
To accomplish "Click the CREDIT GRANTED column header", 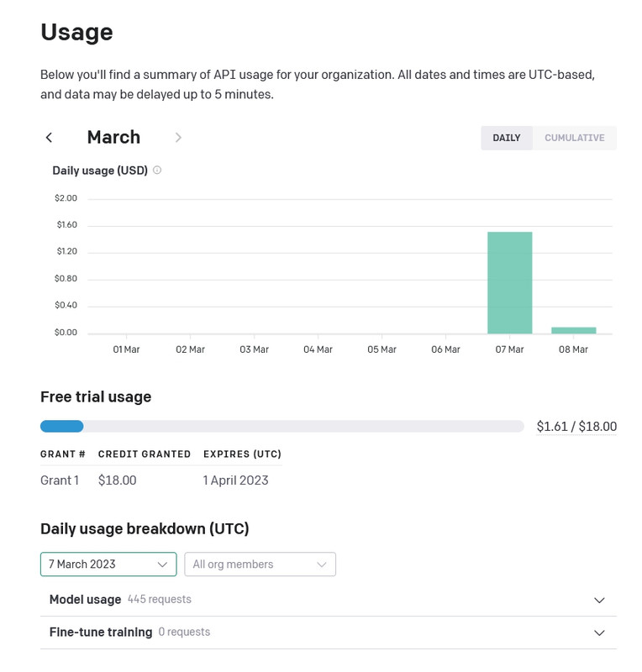I will (x=145, y=454).
